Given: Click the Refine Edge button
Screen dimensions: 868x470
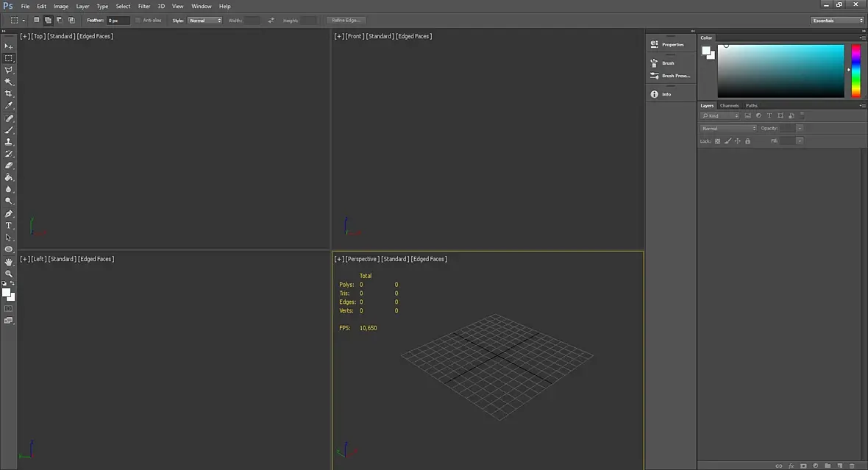Looking at the screenshot, I should pos(345,21).
